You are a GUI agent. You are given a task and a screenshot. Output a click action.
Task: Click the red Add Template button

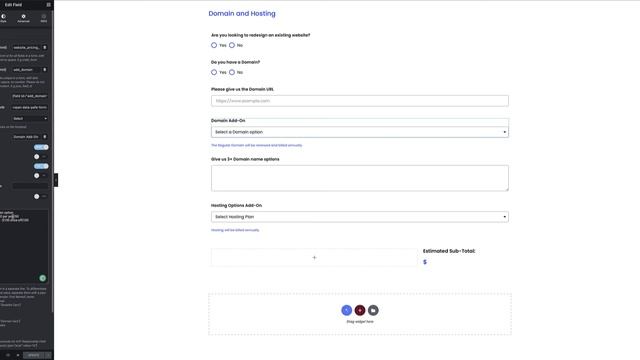[x=360, y=310]
